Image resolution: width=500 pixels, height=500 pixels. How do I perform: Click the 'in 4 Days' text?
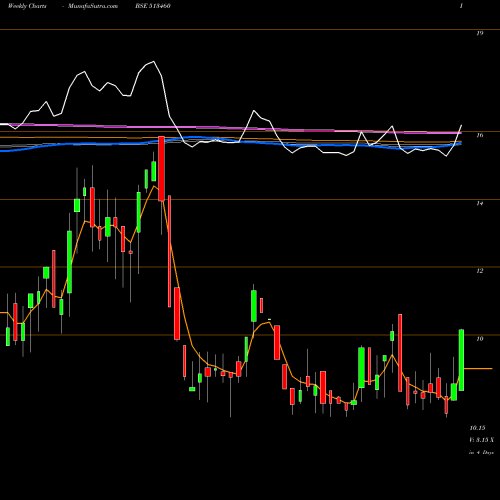[481, 453]
